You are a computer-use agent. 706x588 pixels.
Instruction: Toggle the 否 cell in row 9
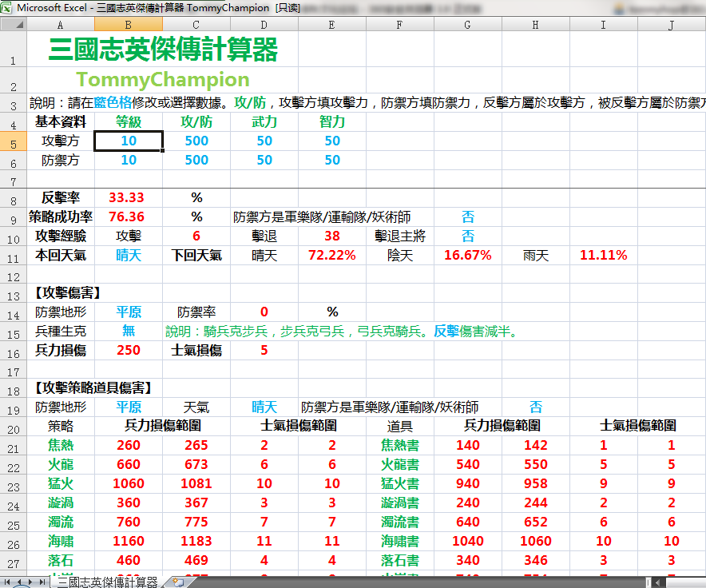tap(468, 217)
